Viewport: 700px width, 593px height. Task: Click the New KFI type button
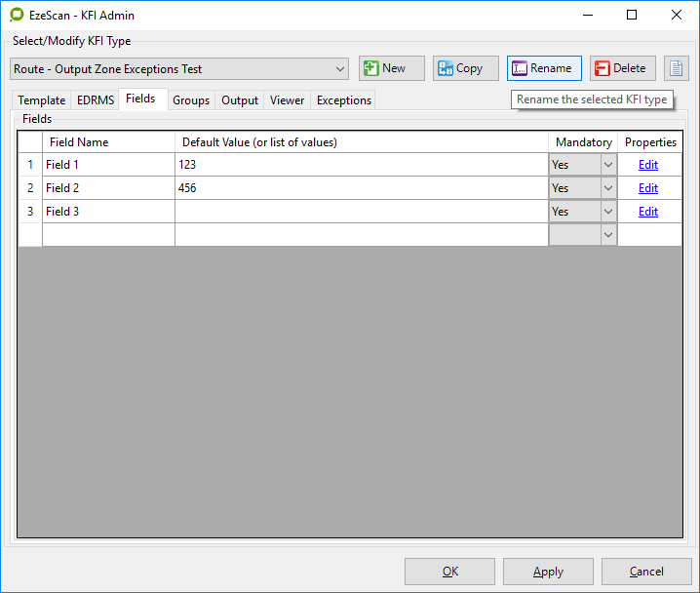(392, 68)
